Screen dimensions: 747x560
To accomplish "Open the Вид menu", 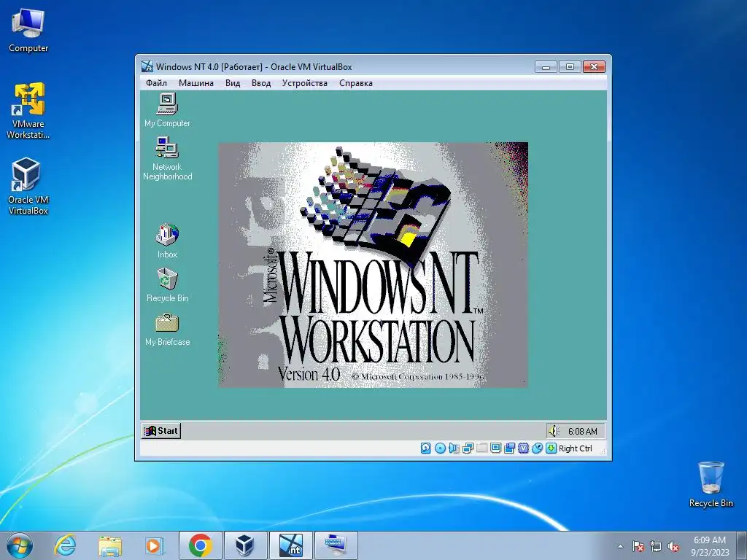I will (x=233, y=83).
